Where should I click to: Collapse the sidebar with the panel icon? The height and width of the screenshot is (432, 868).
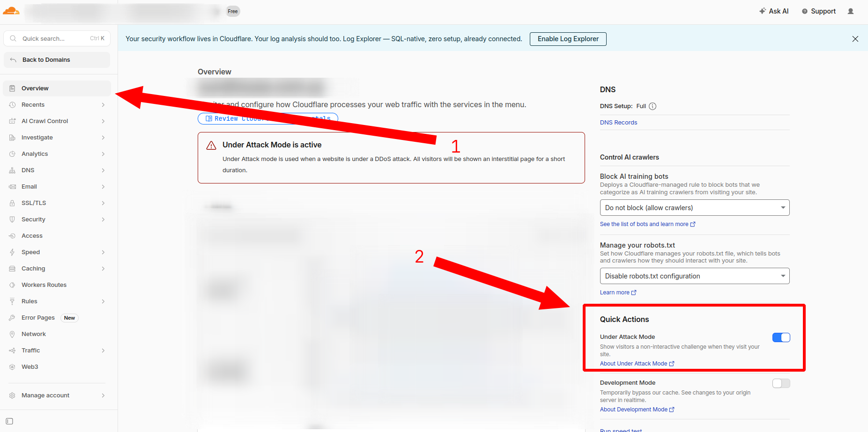[x=9, y=421]
